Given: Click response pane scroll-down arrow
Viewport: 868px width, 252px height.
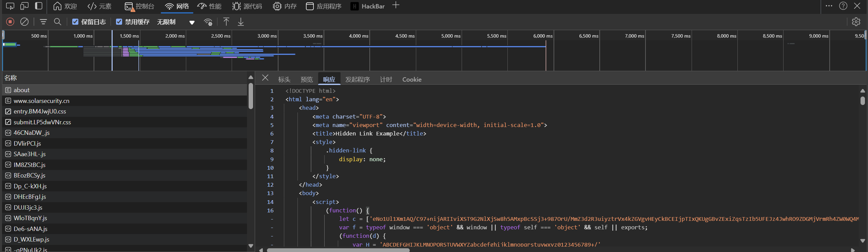Looking at the screenshot, I should click(x=863, y=241).
